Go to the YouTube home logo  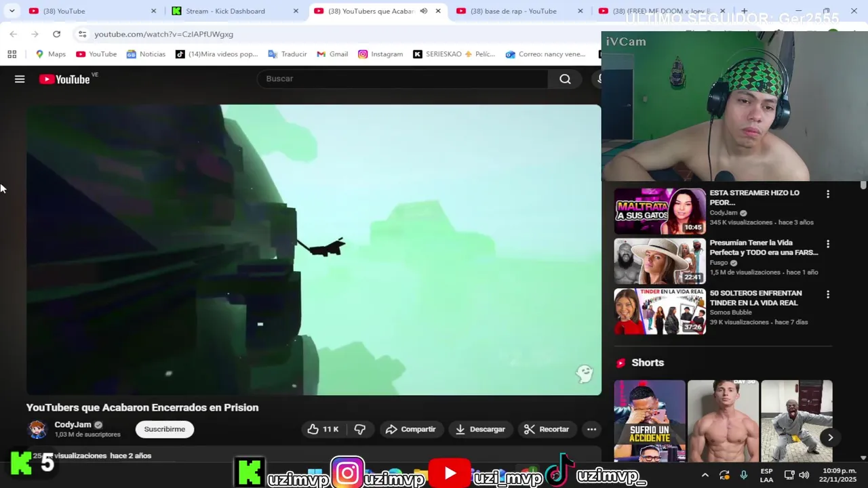tap(64, 79)
